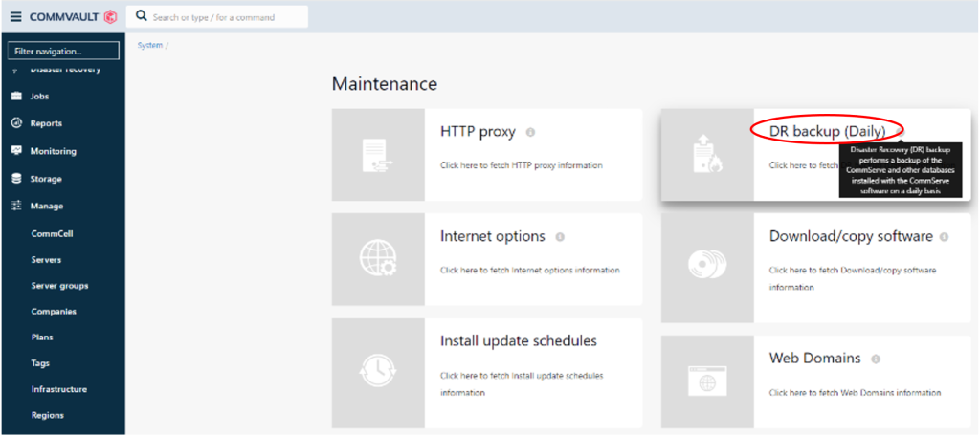
Task: Click the info icon beside HTTP proxy
Action: coord(530,132)
